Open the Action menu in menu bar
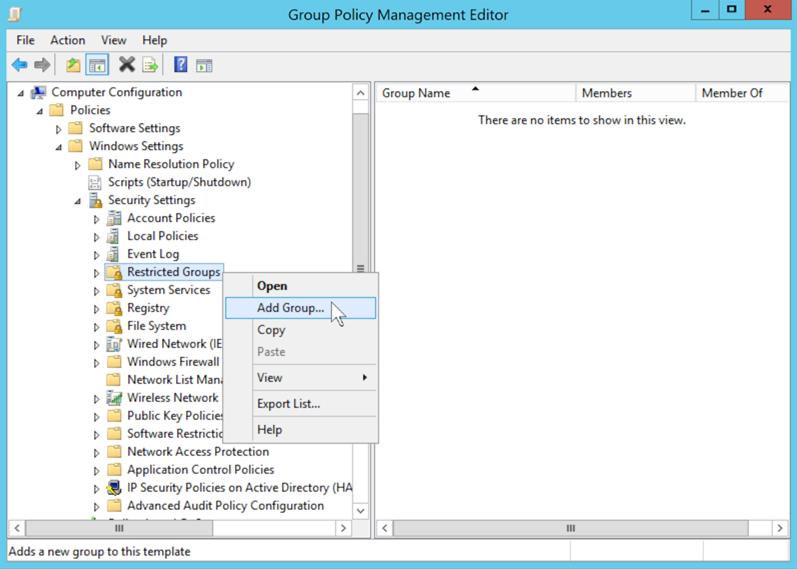 coord(67,40)
